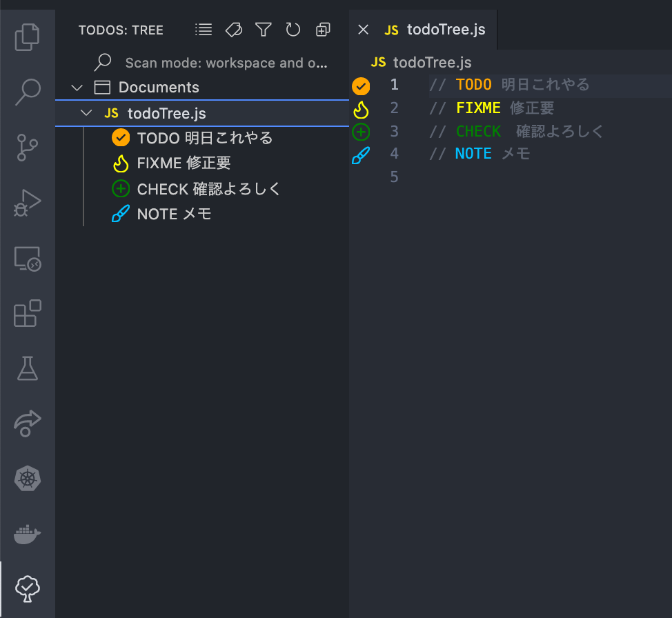Open Extensions marketplace view
This screenshot has height=618, width=672.
point(28,313)
